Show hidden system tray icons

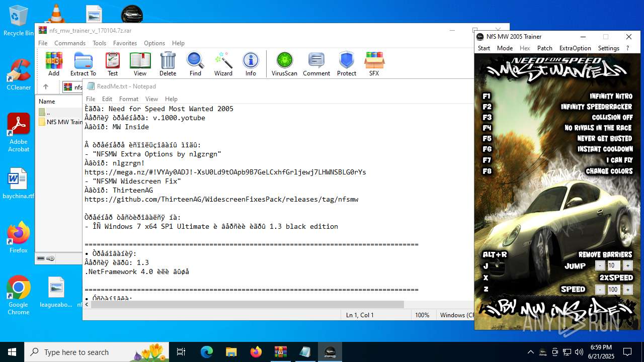pyautogui.click(x=530, y=352)
